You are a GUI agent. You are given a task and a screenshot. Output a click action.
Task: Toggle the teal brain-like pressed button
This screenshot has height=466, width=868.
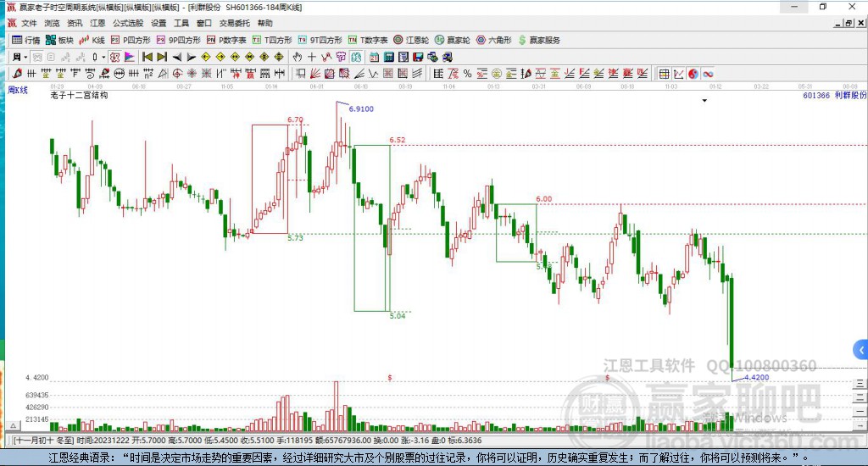click(x=356, y=57)
